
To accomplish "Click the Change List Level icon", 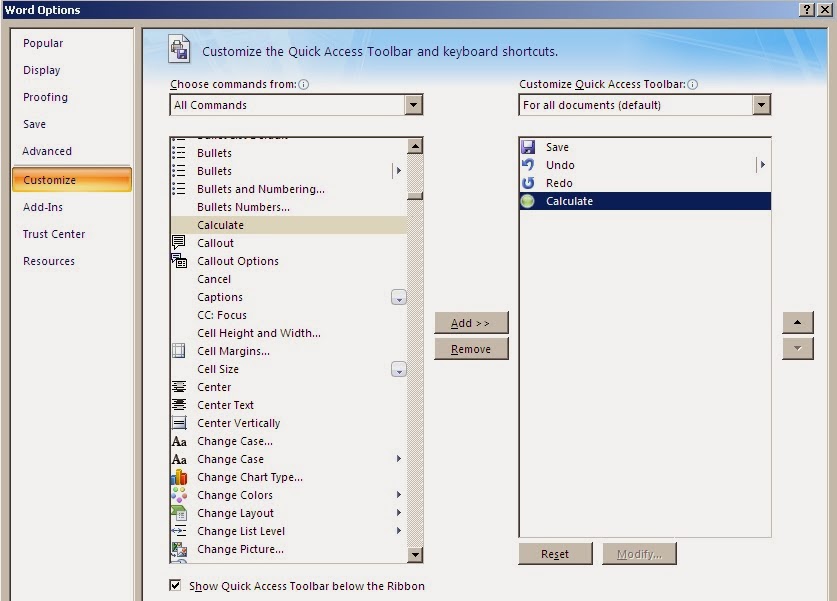I will pos(178,531).
